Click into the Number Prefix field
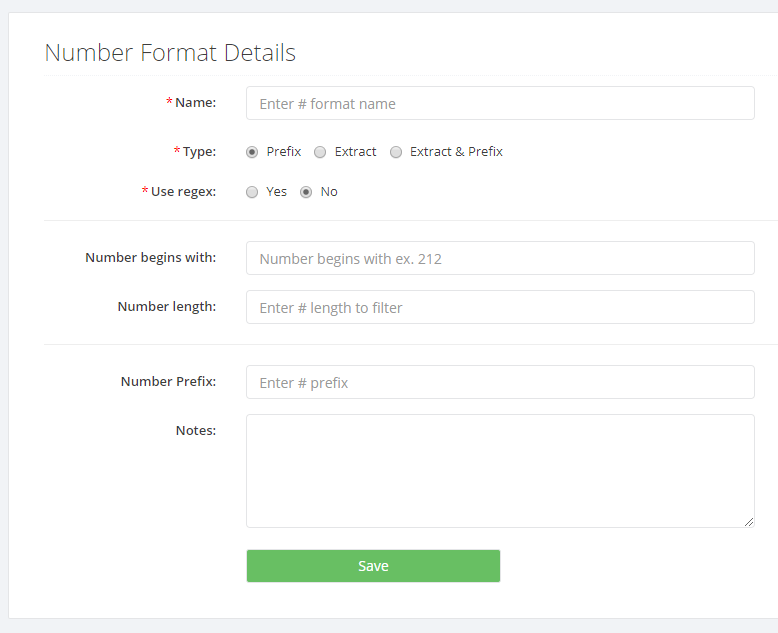 500,383
